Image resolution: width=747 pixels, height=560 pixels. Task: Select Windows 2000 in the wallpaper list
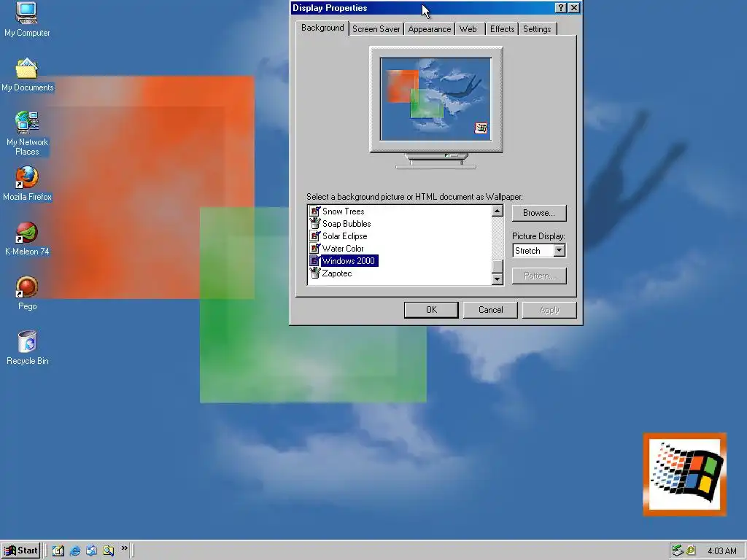pos(348,260)
